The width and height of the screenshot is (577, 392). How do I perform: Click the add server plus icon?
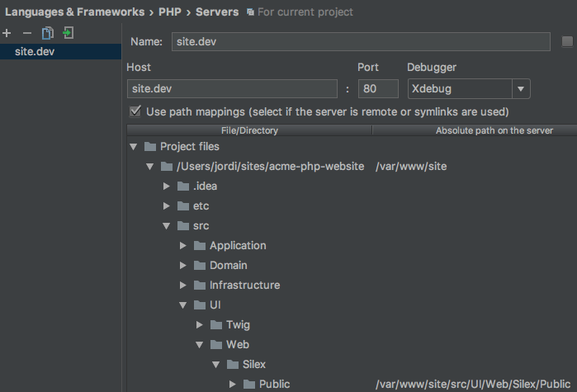pyautogui.click(x=7, y=33)
